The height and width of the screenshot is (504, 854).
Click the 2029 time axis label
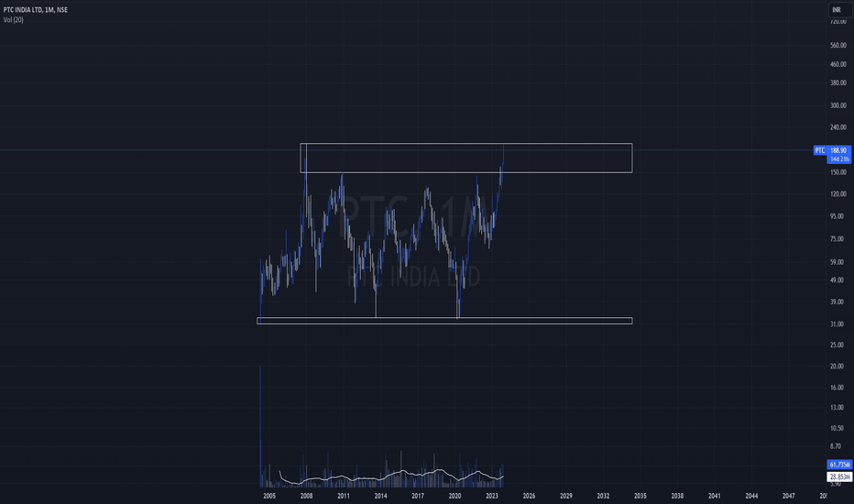coord(566,496)
